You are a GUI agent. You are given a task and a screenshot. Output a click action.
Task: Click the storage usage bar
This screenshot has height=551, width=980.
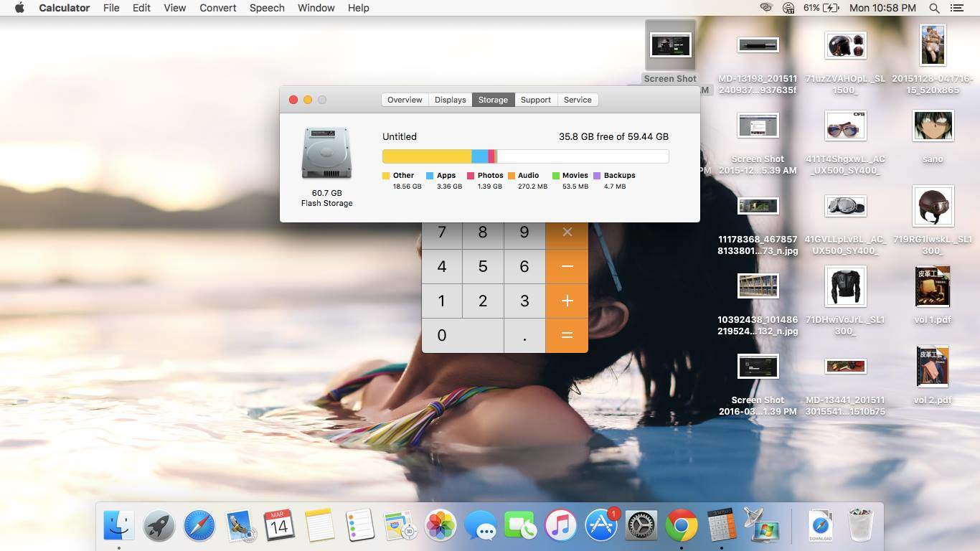click(x=525, y=156)
